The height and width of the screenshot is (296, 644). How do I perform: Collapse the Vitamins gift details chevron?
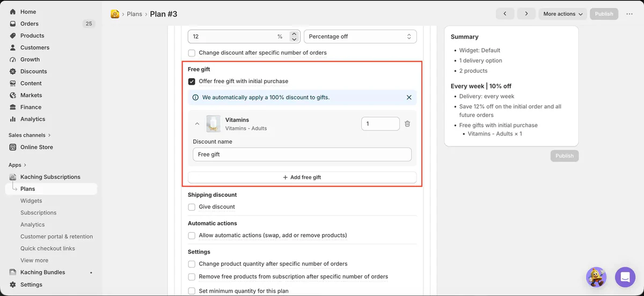coord(197,124)
